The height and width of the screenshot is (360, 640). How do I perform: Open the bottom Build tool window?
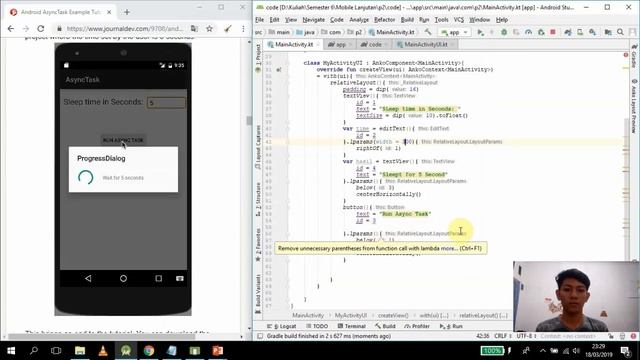[385, 326]
